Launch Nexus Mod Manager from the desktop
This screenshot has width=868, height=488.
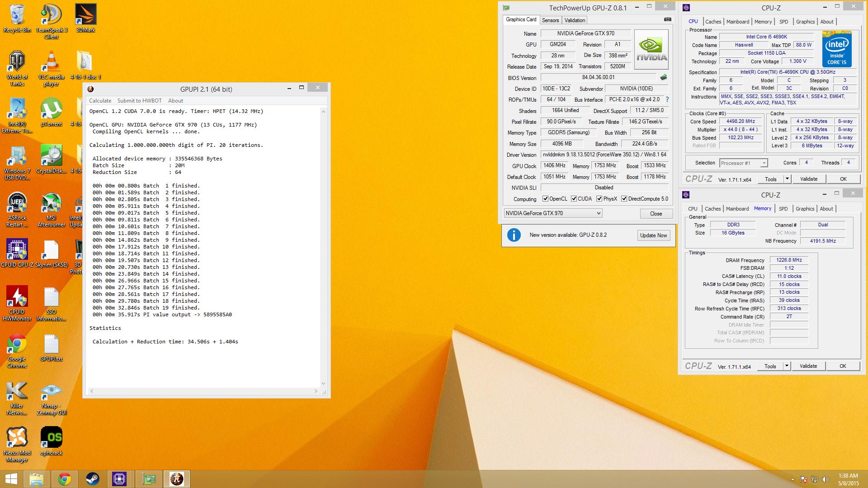[17, 445]
